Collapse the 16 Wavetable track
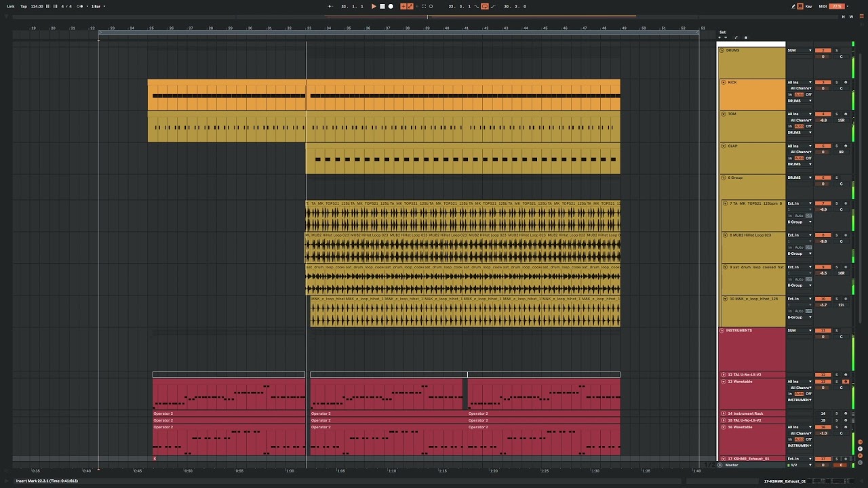 pos(723,427)
